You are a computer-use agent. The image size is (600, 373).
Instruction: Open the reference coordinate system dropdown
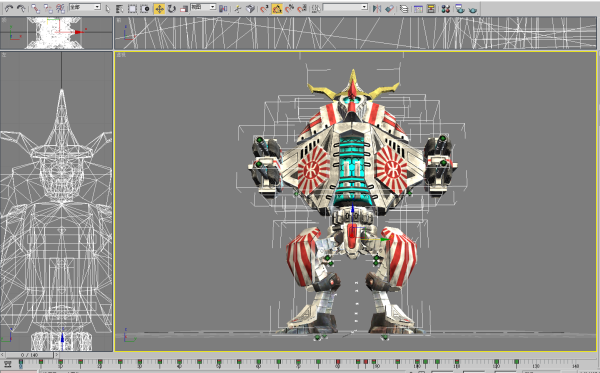[203, 7]
